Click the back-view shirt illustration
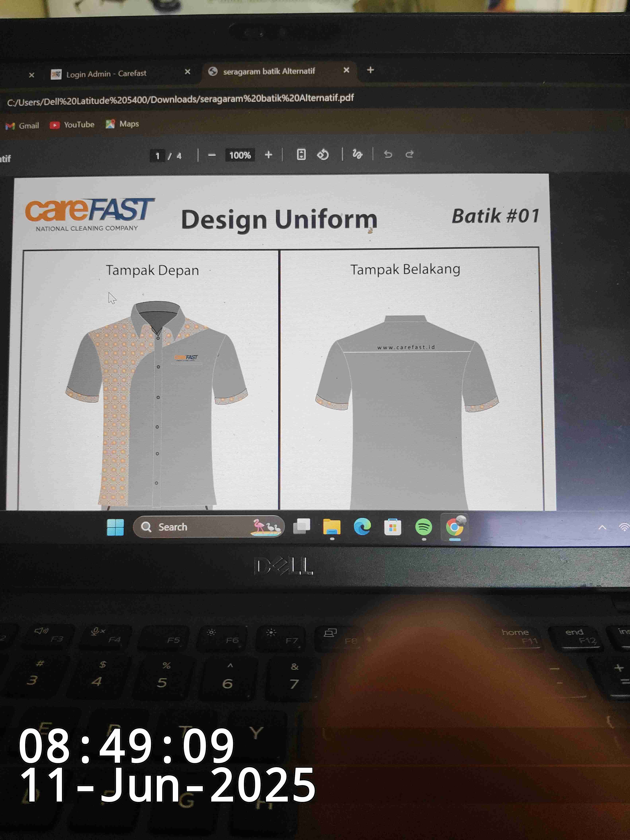This screenshot has height=840, width=630. 407,412
